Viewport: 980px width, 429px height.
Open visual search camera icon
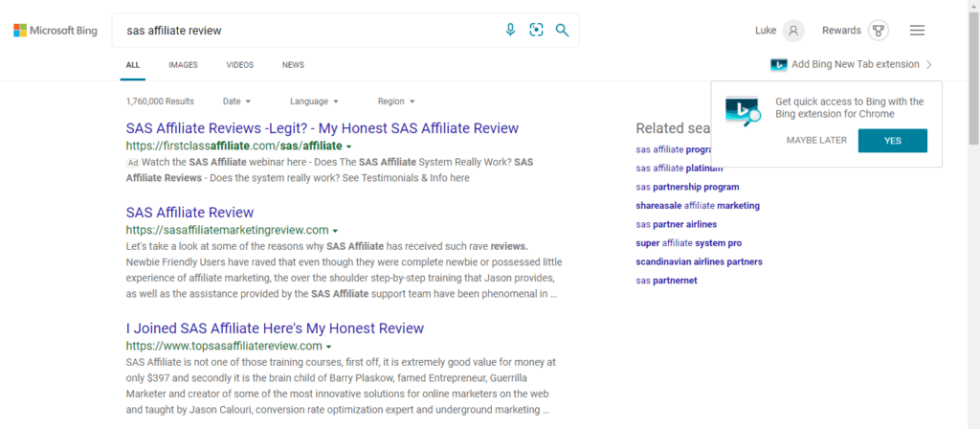(x=536, y=30)
